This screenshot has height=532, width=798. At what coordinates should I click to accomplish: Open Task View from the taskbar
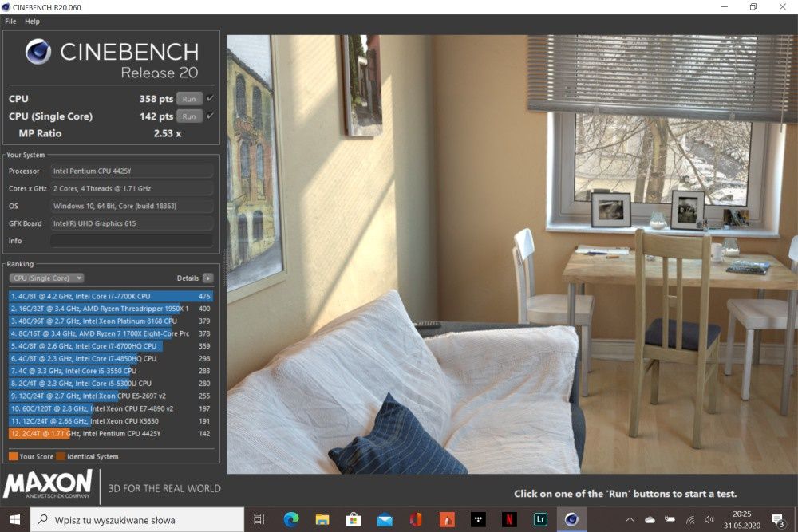pyautogui.click(x=259, y=519)
